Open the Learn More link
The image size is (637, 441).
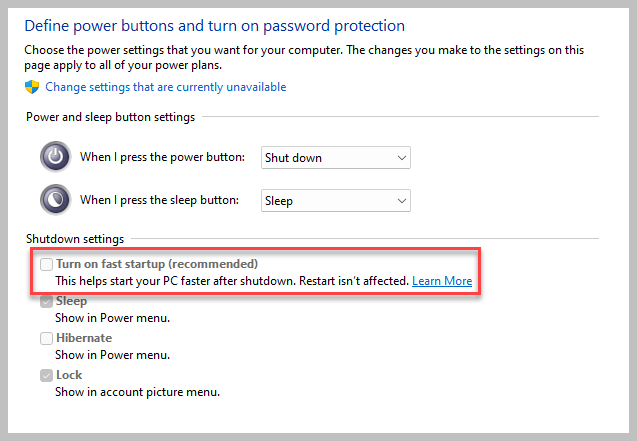[x=442, y=281]
